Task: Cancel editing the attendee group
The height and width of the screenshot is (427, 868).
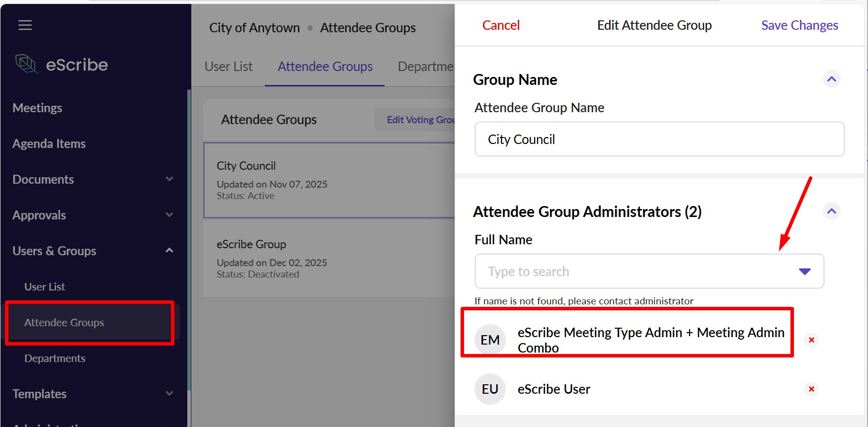Action: pos(501,25)
